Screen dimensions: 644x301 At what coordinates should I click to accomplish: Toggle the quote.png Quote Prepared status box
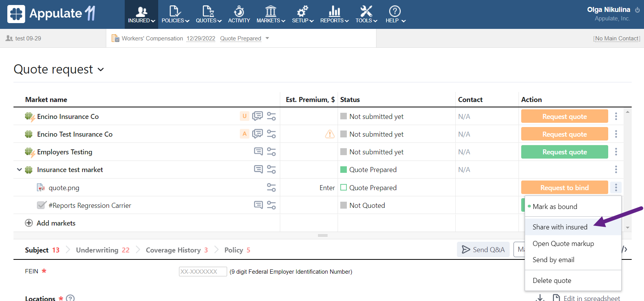(x=344, y=187)
